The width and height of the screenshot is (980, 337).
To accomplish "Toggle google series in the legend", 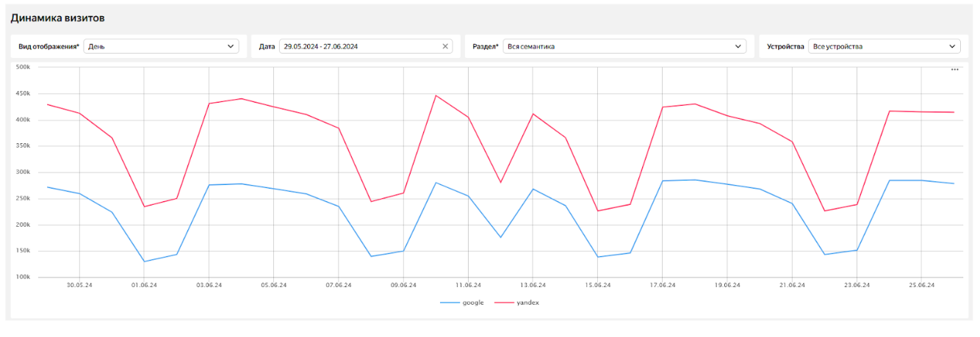I will tap(461, 302).
